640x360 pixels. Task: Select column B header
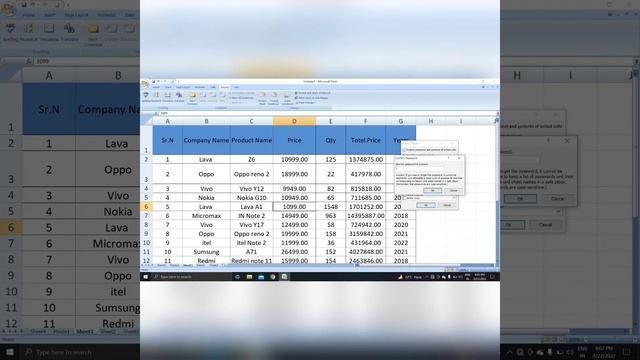coord(206,121)
